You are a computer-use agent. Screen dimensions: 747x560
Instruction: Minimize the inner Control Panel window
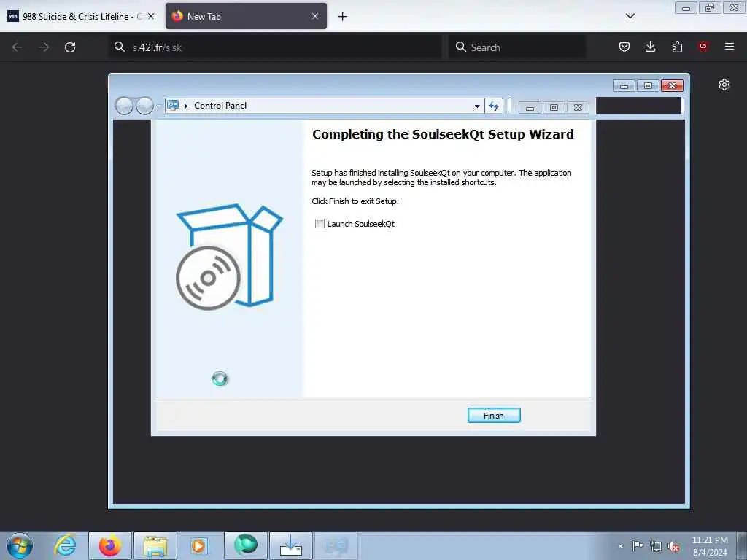[530, 108]
